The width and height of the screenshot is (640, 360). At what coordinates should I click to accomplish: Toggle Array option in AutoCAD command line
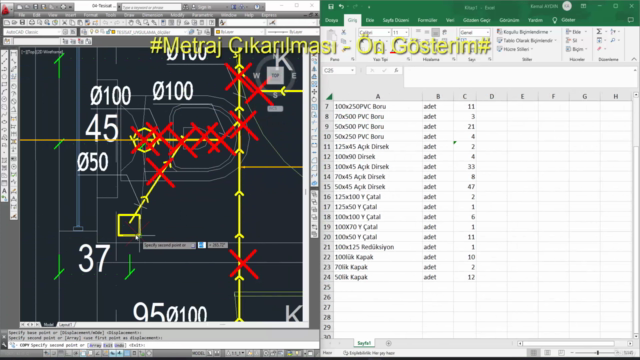[x=96, y=345]
